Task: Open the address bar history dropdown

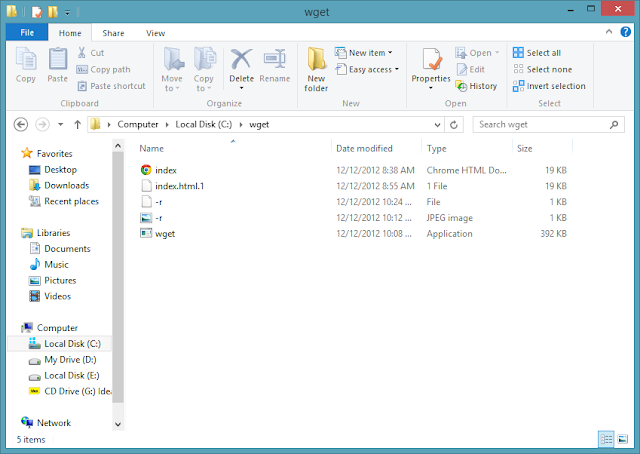Action: pos(437,125)
